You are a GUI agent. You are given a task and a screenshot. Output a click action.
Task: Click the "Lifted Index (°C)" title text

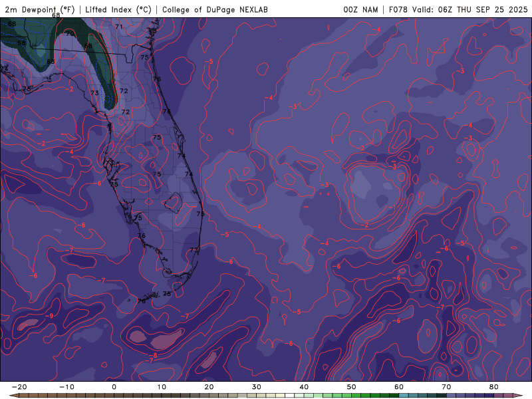click(118, 9)
